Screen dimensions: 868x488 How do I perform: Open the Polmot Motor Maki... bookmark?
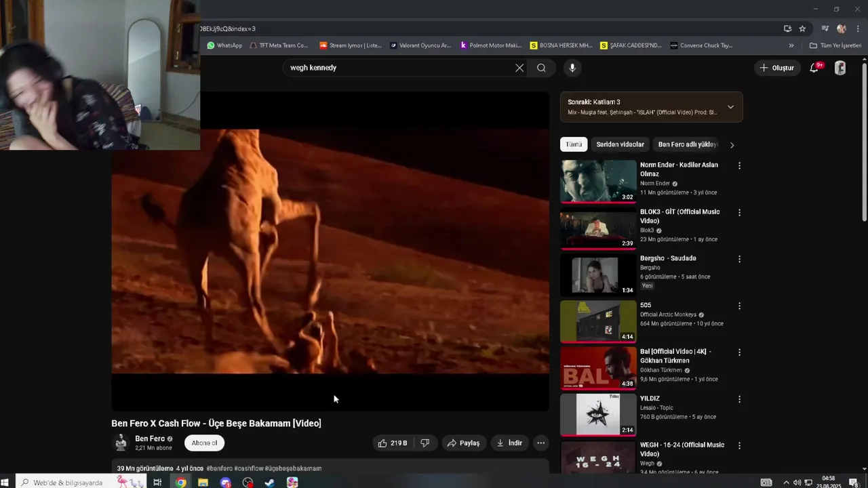tap(491, 45)
